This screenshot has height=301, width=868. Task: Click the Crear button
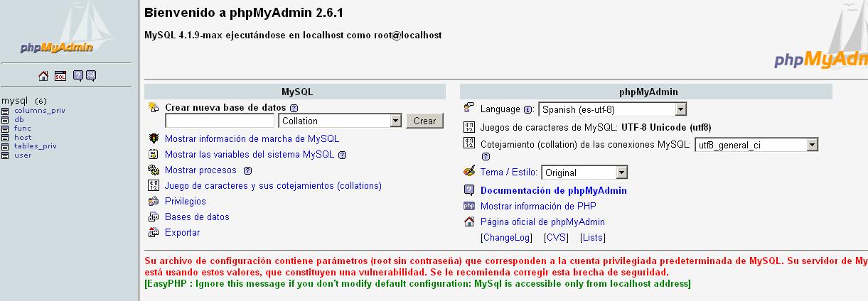424,121
